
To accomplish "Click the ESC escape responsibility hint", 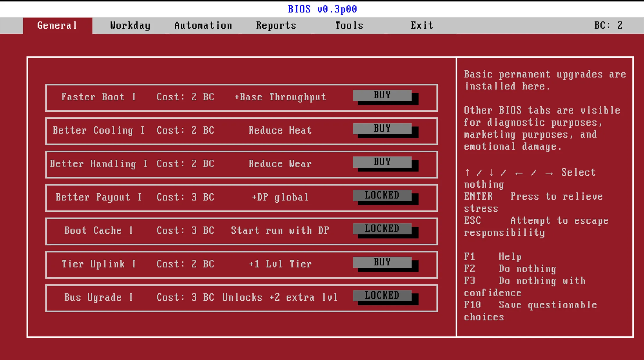I will tap(536, 227).
